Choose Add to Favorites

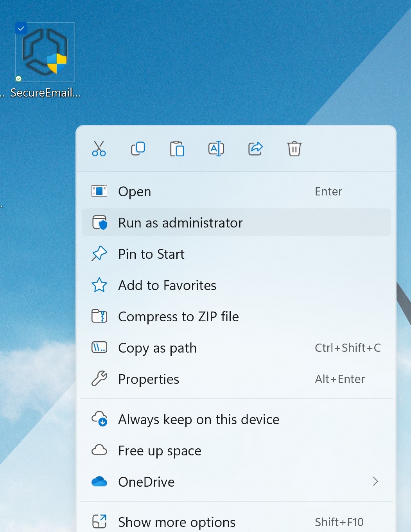point(236,285)
